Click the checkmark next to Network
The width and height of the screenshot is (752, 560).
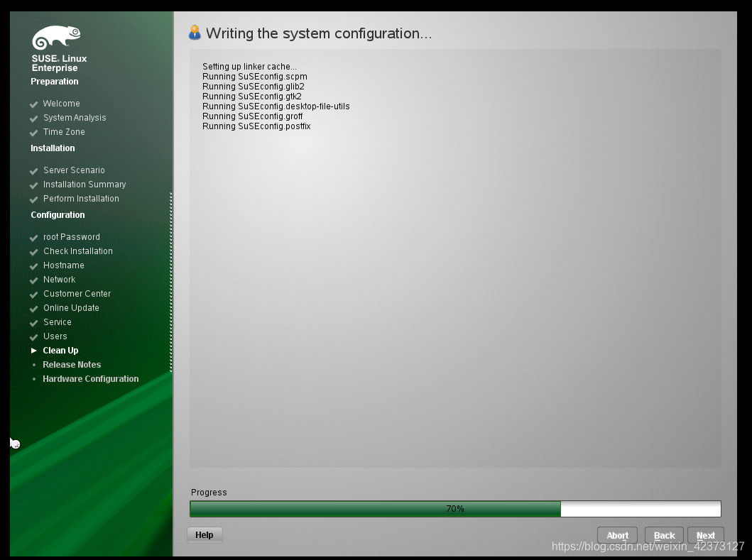(x=33, y=280)
